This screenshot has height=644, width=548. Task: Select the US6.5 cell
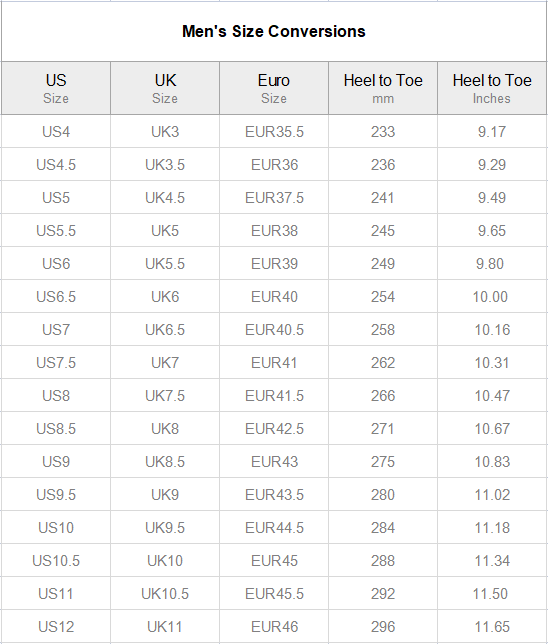[56, 297]
